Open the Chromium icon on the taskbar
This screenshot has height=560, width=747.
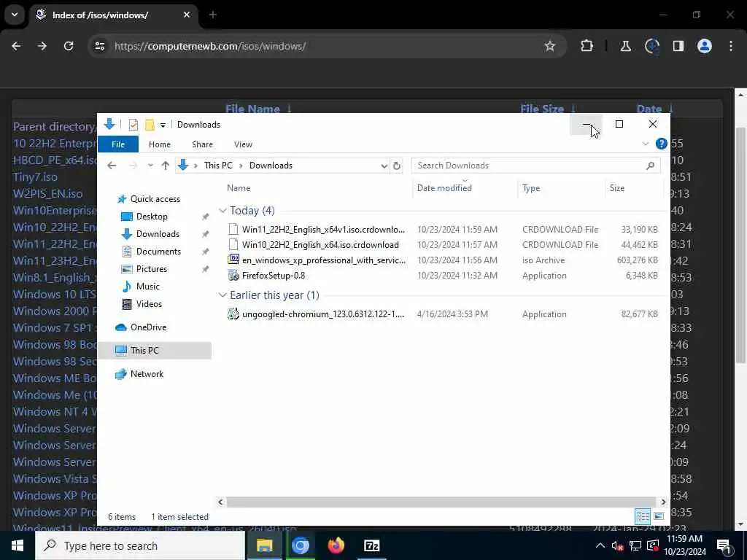pyautogui.click(x=300, y=545)
